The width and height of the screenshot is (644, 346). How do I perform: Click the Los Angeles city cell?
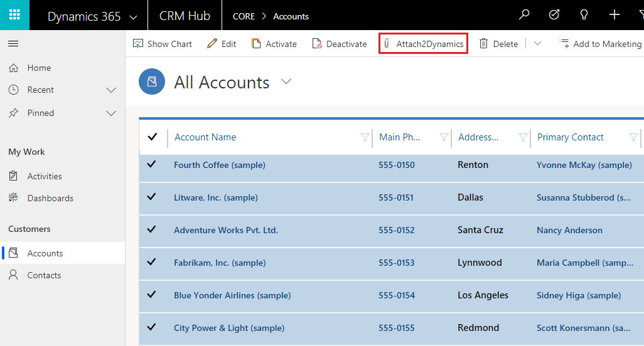pyautogui.click(x=483, y=295)
